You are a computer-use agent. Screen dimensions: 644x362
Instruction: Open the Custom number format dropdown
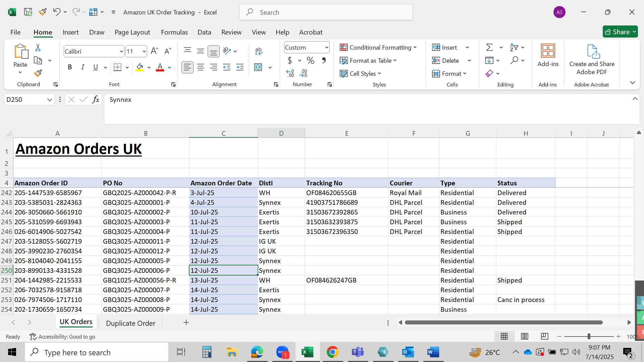tap(326, 47)
